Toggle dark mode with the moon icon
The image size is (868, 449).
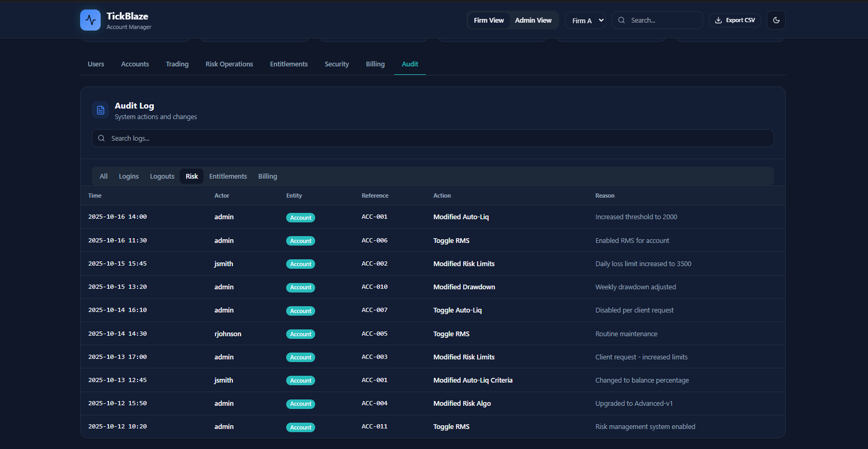coord(776,20)
